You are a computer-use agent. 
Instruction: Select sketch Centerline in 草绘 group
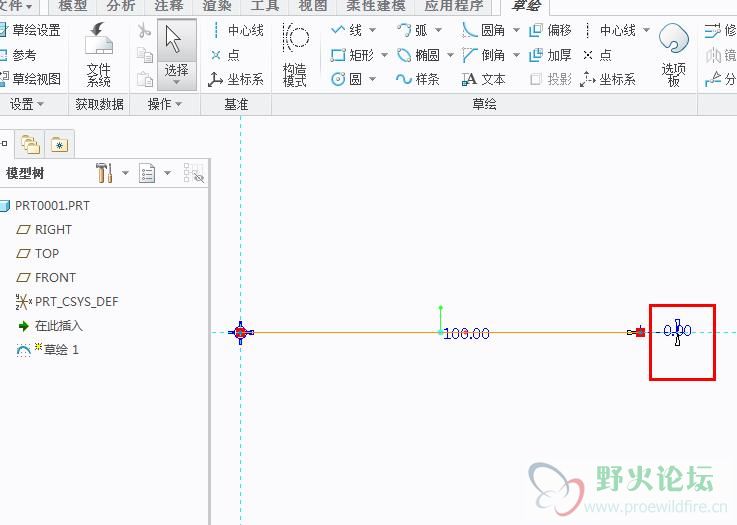pyautogui.click(x=609, y=31)
